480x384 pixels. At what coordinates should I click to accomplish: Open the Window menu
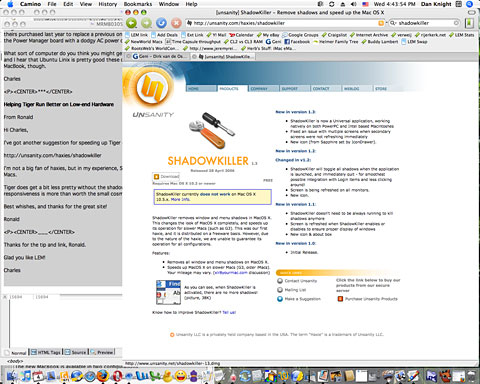point(169,4)
